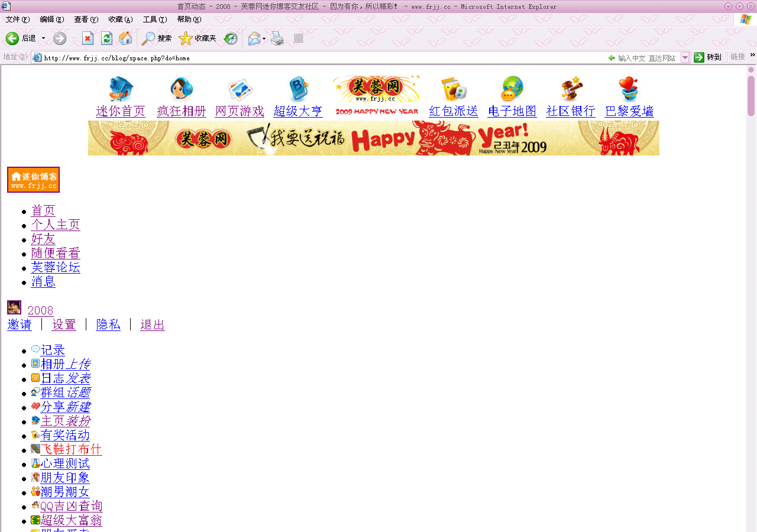
Task: Open the 收藏(A) menu
Action: pos(121,20)
